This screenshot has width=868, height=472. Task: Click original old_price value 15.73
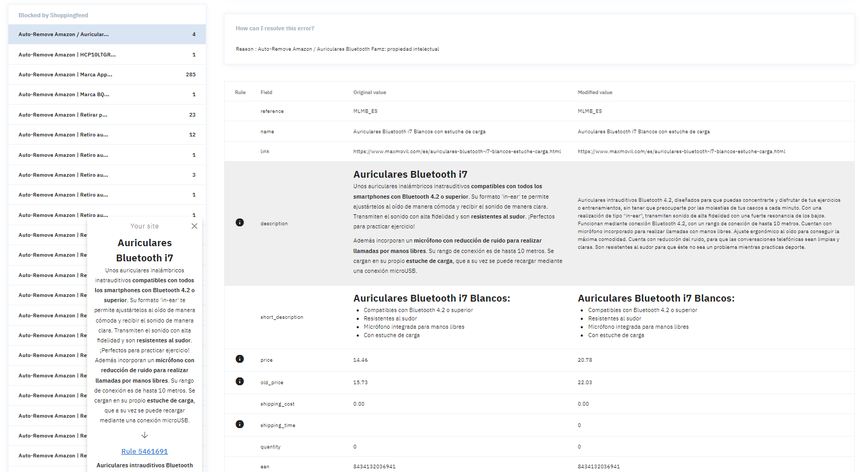[360, 383]
